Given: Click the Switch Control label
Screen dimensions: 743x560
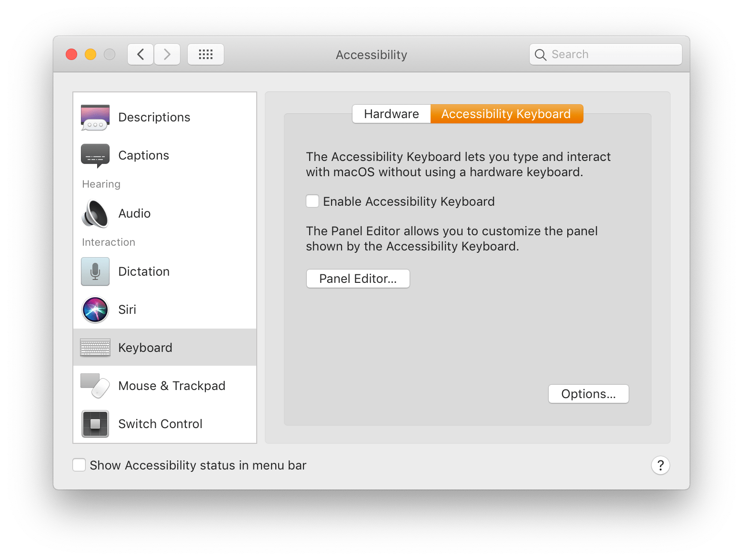Looking at the screenshot, I should coord(161,424).
